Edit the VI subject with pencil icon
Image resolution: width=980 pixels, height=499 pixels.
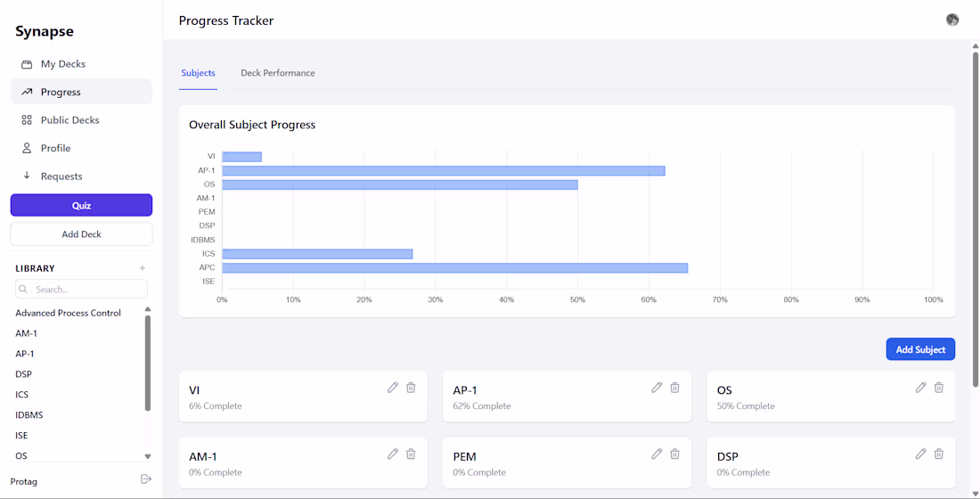coord(393,388)
